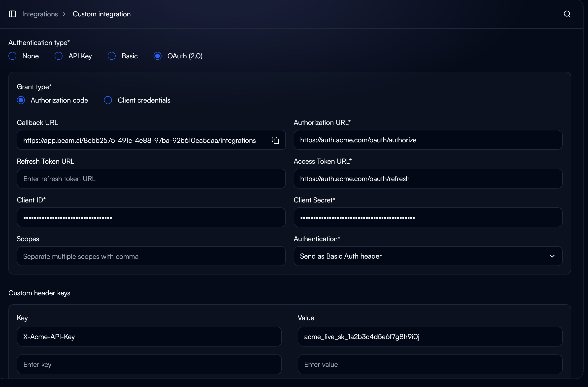Open the search icon
The height and width of the screenshot is (387, 588).
(x=567, y=14)
